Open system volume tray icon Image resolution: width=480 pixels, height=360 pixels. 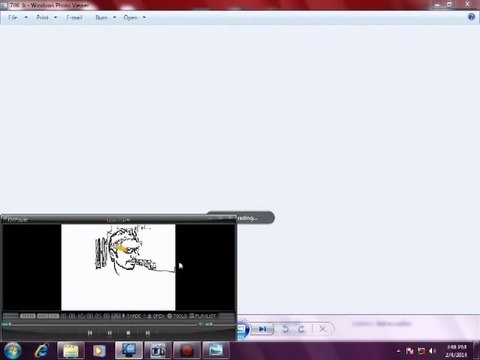[432, 351]
